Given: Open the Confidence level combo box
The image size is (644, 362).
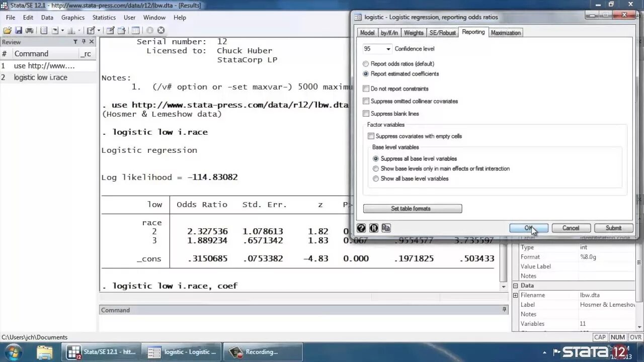Looking at the screenshot, I should [x=377, y=49].
